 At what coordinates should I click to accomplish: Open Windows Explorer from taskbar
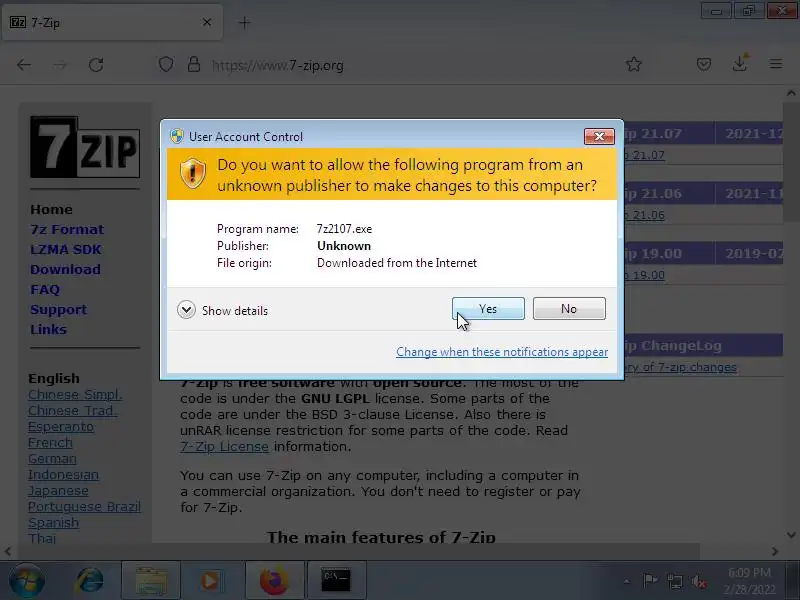tap(151, 581)
